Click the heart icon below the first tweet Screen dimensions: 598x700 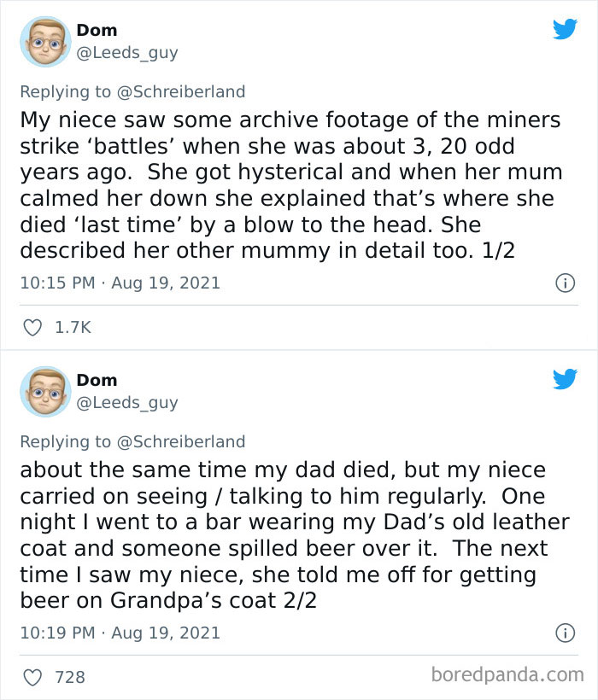pyautogui.click(x=32, y=327)
